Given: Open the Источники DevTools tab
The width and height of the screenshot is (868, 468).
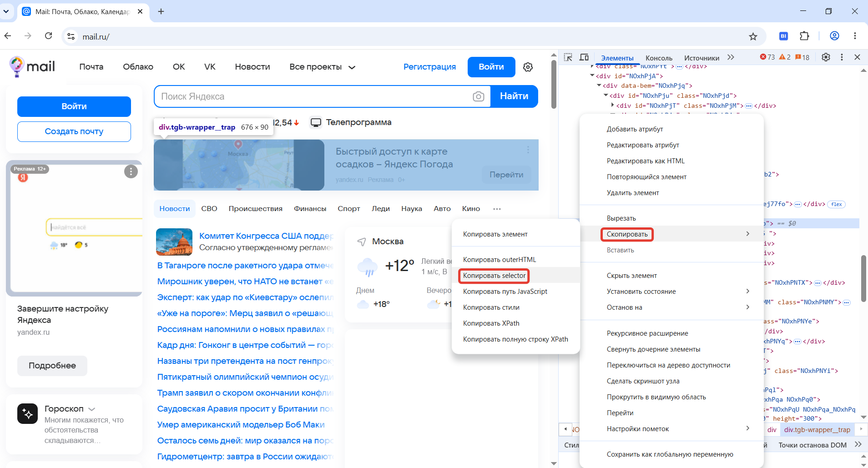Looking at the screenshot, I should (x=701, y=58).
